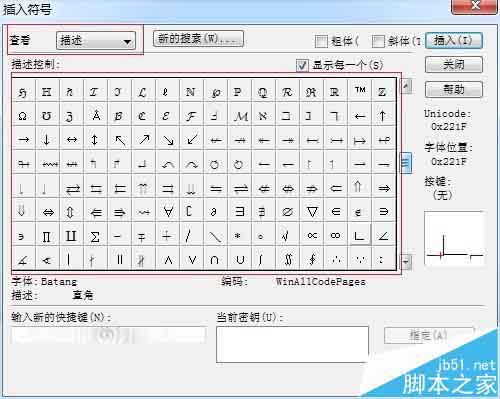Pick the because ∵ symbol
This screenshot has width=500, height=399.
(x=360, y=259)
